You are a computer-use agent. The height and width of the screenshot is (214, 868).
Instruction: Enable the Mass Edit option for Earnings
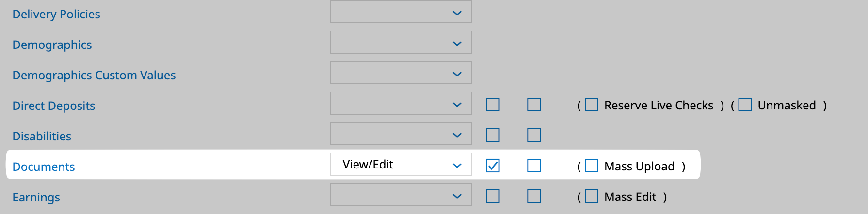click(592, 196)
